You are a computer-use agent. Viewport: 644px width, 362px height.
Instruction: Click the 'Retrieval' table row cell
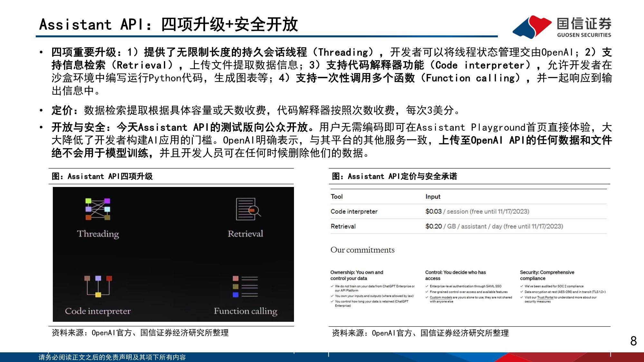tap(343, 226)
